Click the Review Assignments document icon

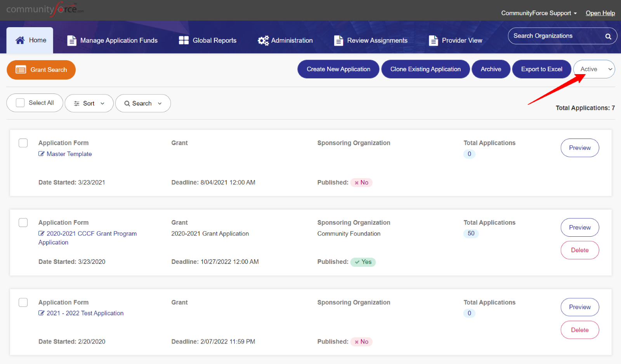338,40
